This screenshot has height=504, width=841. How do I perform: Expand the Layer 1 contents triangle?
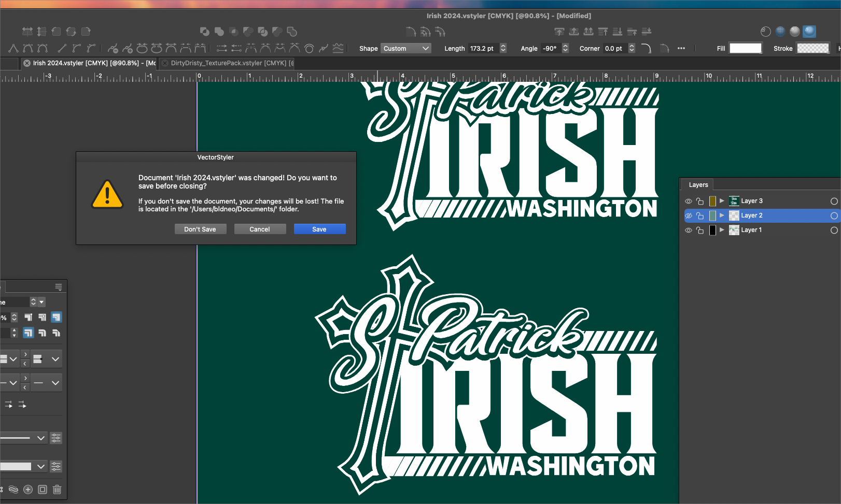(722, 229)
